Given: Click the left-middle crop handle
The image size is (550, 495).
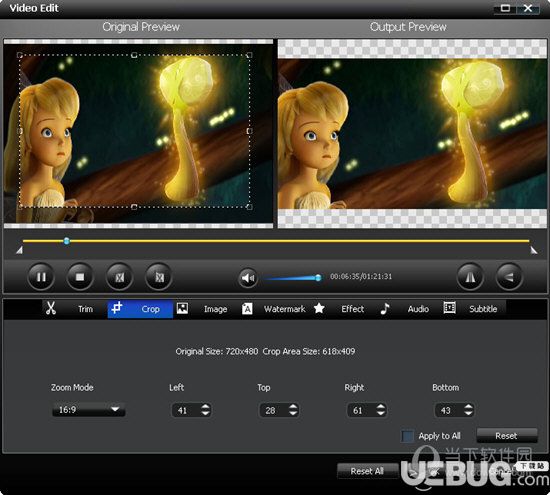Looking at the screenshot, I should click(20, 131).
